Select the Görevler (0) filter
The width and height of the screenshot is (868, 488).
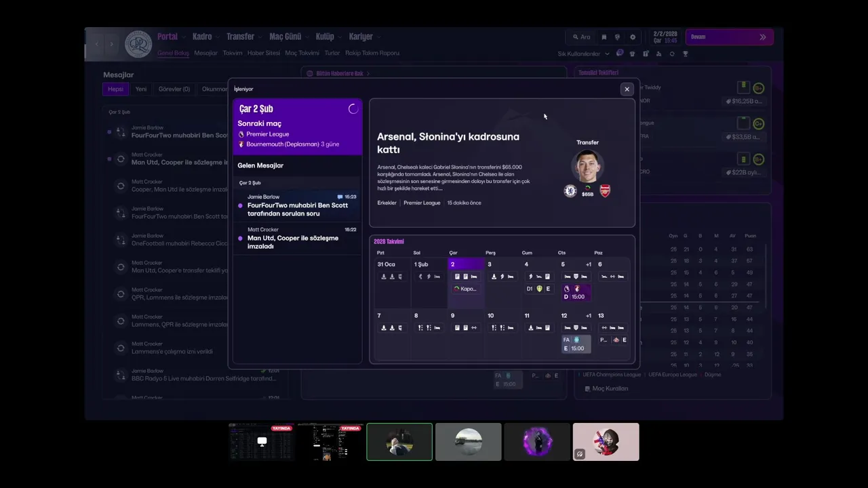click(174, 89)
